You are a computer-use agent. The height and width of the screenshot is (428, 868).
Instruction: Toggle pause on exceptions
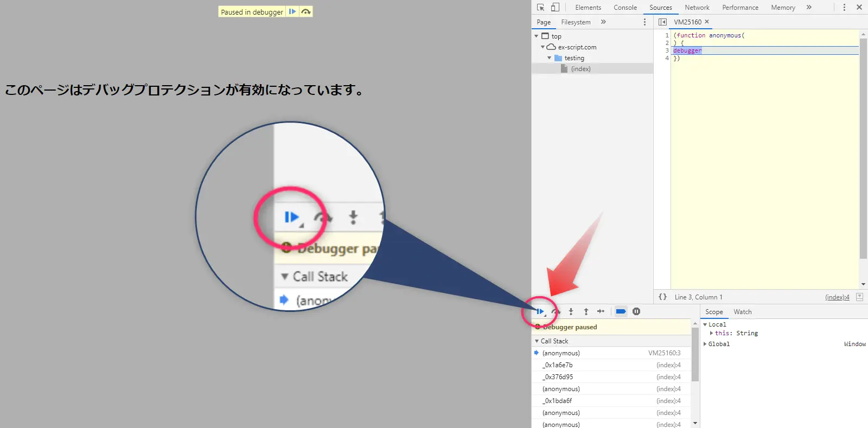click(636, 311)
